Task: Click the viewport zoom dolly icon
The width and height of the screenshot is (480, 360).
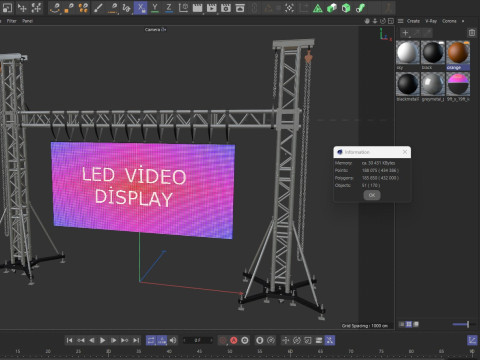Action: [x=375, y=21]
